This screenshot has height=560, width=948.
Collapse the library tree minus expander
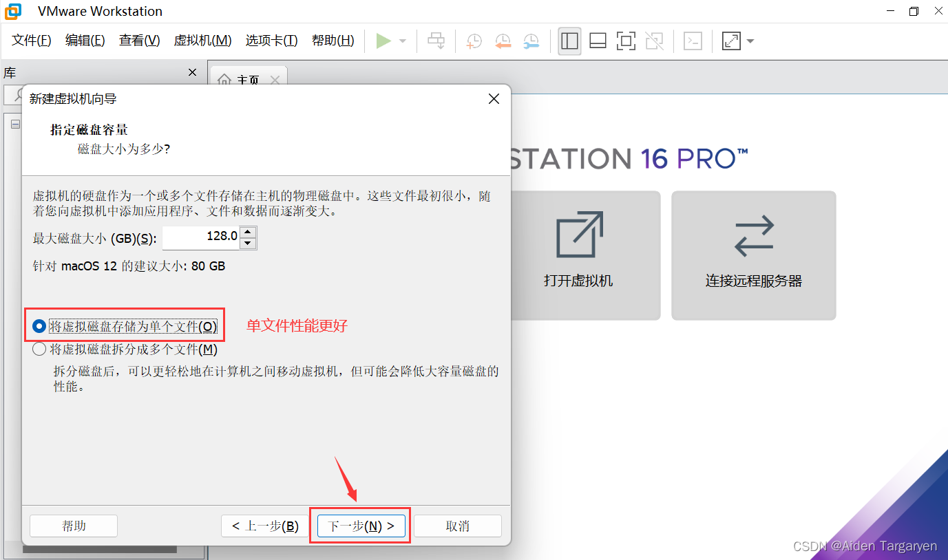pyautogui.click(x=16, y=125)
